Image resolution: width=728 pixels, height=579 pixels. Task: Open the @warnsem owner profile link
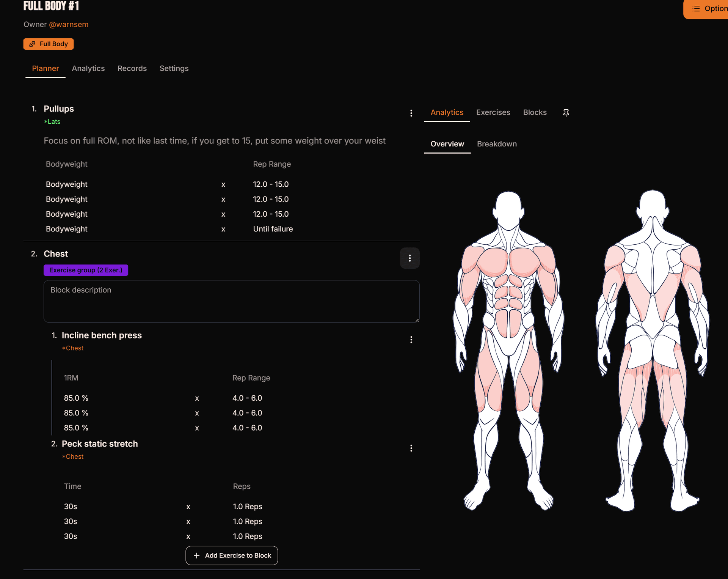[68, 24]
